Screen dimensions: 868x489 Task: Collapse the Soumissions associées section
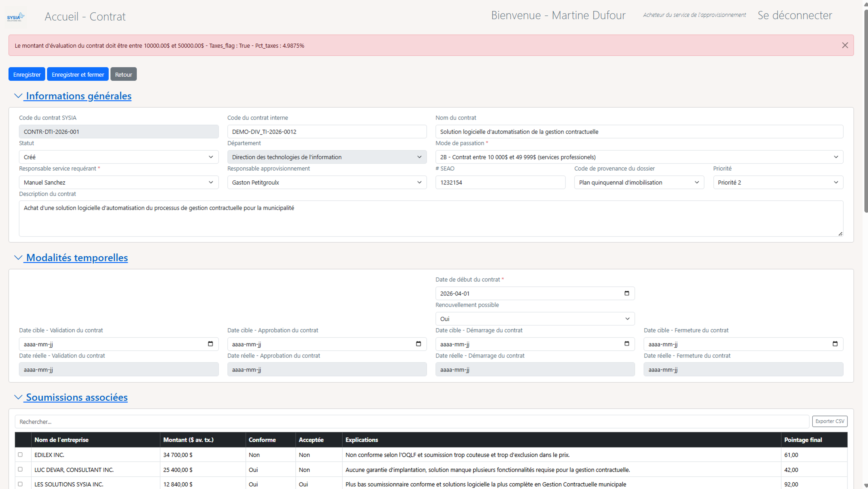pos(71,397)
